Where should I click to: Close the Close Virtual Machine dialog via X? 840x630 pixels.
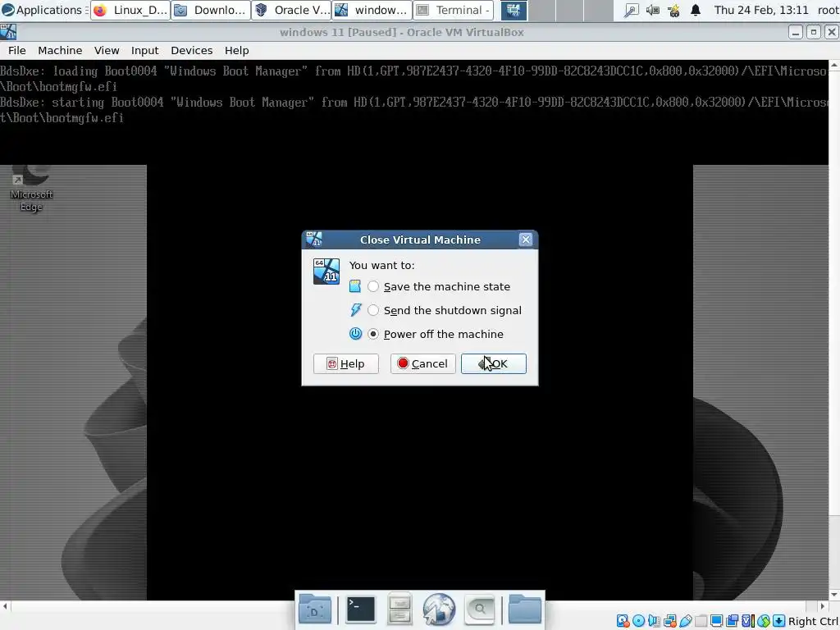pos(526,240)
